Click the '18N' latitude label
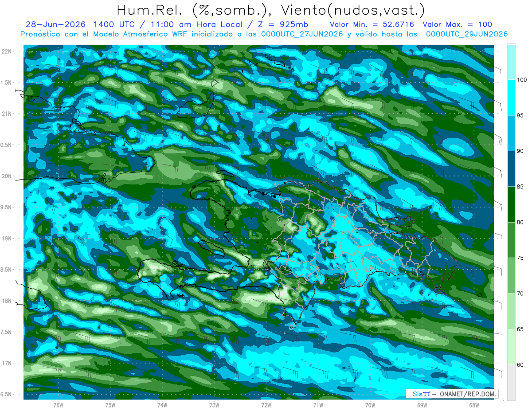The width and height of the screenshot is (532, 411). (x=8, y=301)
